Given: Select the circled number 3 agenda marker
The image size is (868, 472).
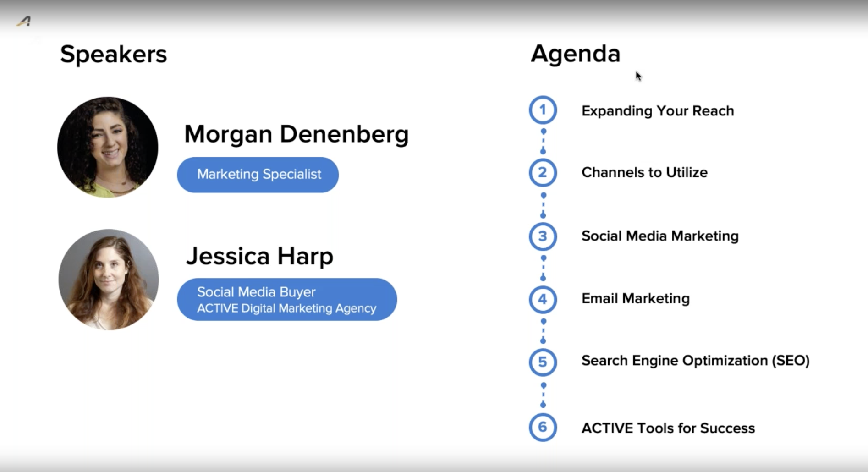Looking at the screenshot, I should pyautogui.click(x=543, y=236).
